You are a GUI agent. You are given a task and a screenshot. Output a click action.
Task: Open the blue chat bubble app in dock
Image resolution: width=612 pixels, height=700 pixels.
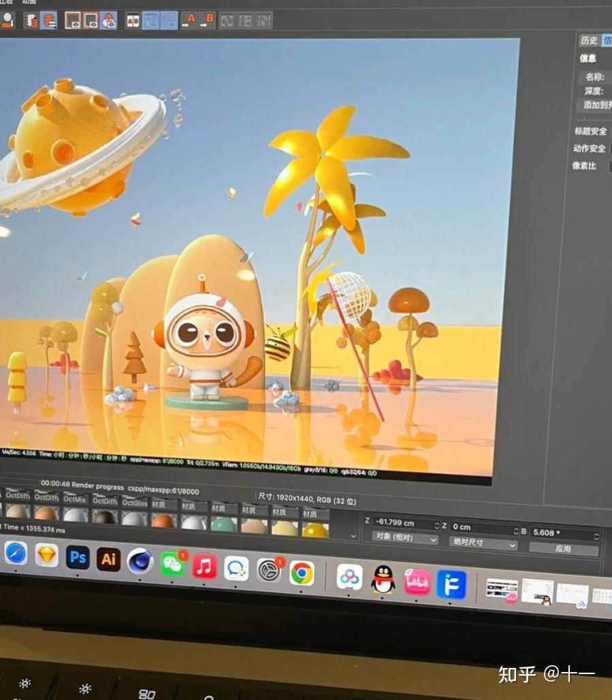pos(236,569)
